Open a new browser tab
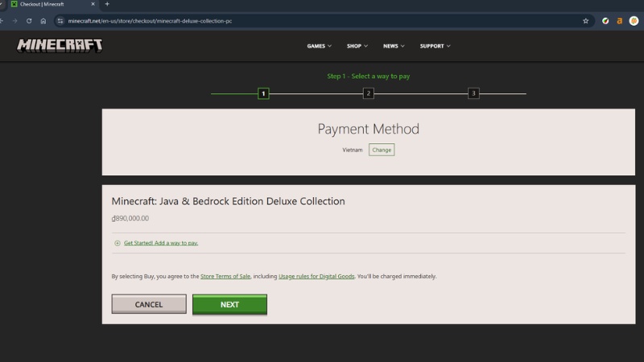The image size is (644, 362). point(107,4)
